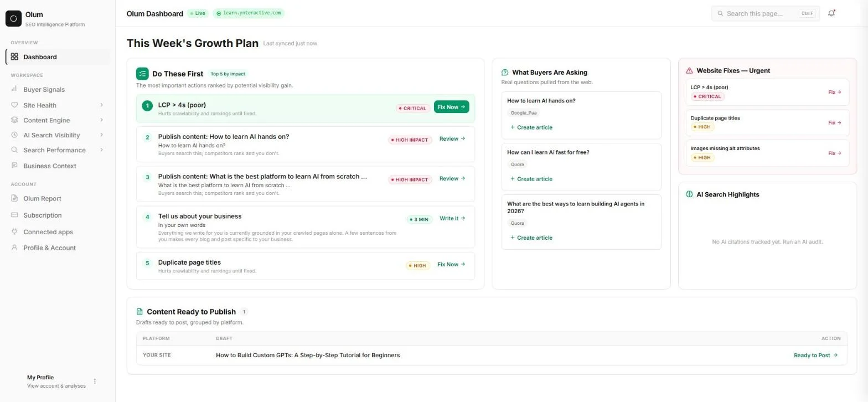Open the Dashboard menu item
Image resolution: width=868 pixels, height=402 pixels.
(58, 56)
